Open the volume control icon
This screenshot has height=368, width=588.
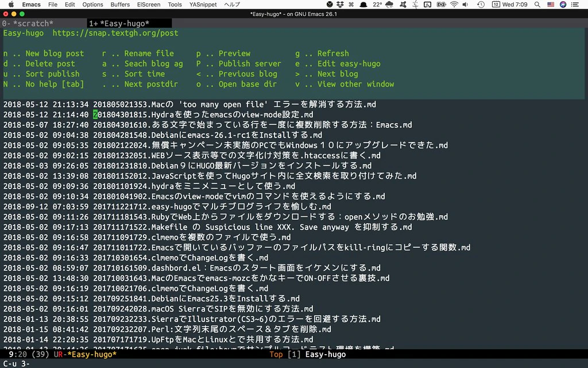click(x=465, y=5)
